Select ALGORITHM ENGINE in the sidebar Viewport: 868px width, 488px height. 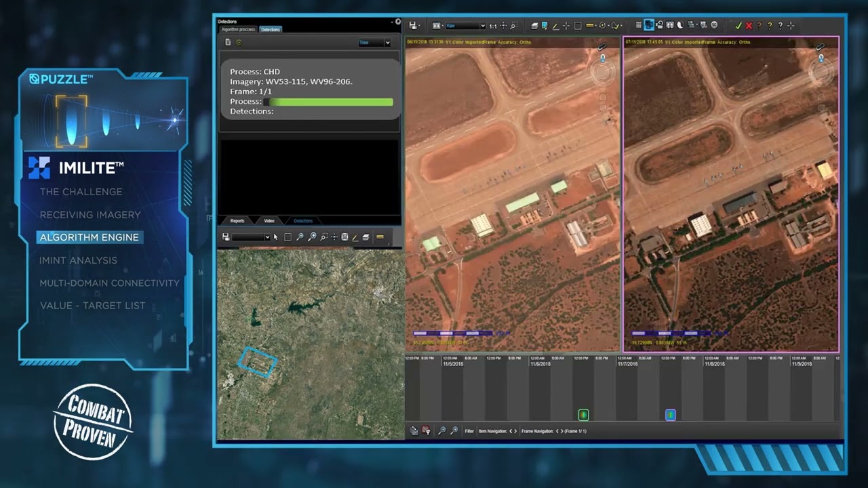click(90, 237)
